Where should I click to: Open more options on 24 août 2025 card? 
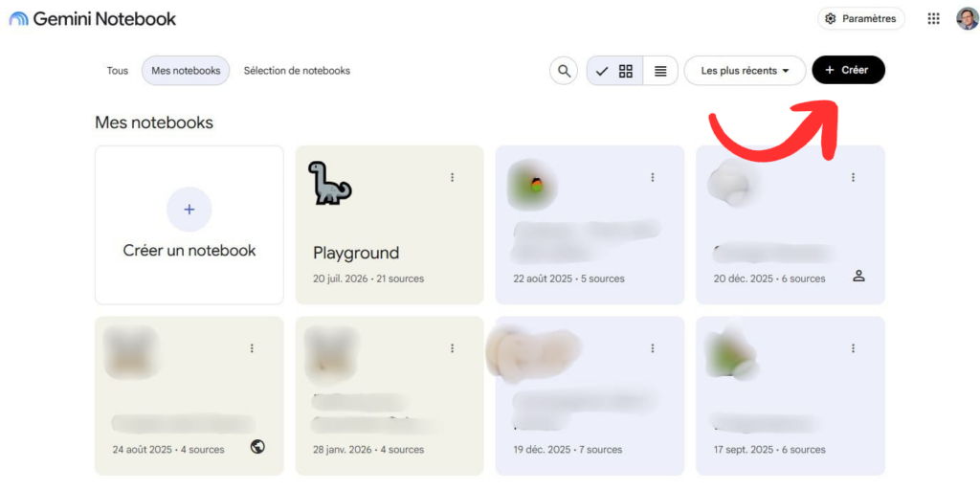252,348
